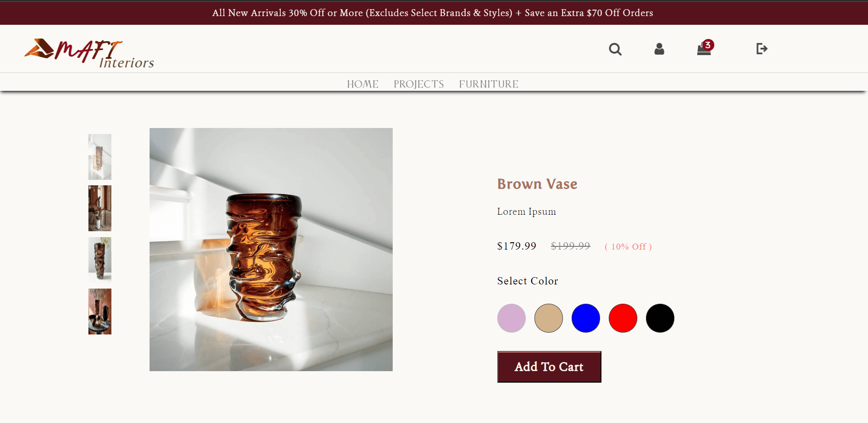Click the Mafi Interiors logo
The image size is (868, 423).
tap(89, 53)
